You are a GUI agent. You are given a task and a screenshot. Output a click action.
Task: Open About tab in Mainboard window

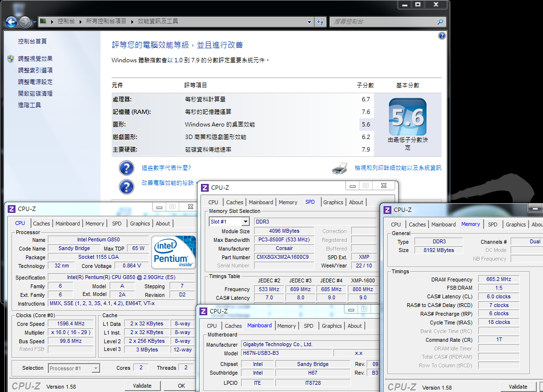[x=355, y=325]
